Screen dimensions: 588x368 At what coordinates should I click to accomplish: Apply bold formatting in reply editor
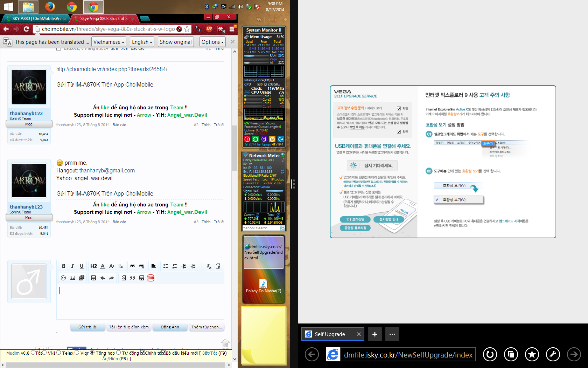[x=63, y=266]
